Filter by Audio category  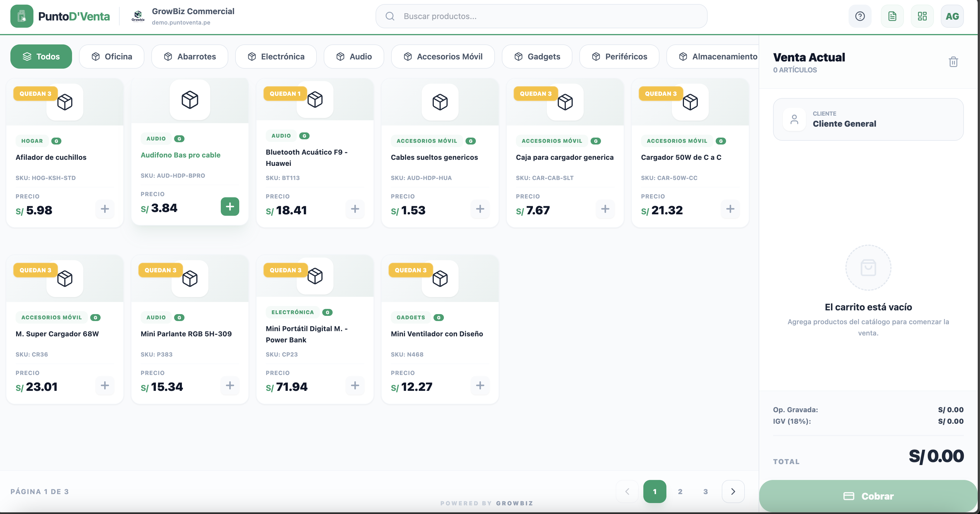354,57
